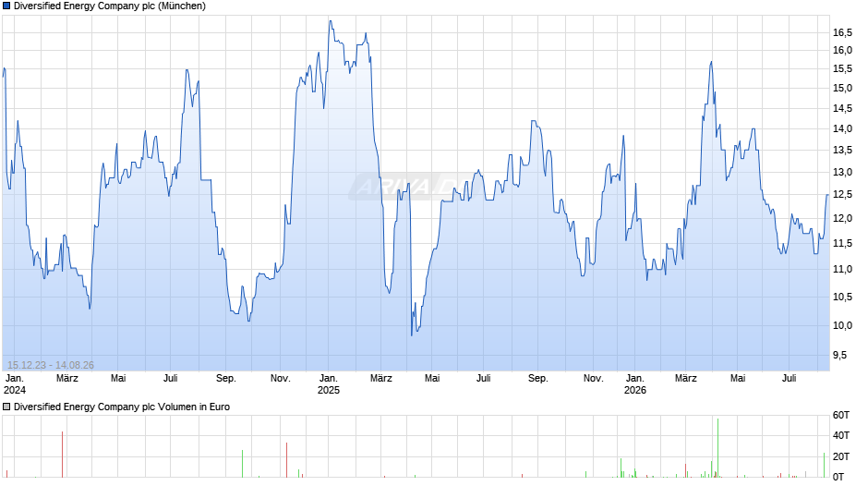Click the 16,5 price axis label

point(842,32)
